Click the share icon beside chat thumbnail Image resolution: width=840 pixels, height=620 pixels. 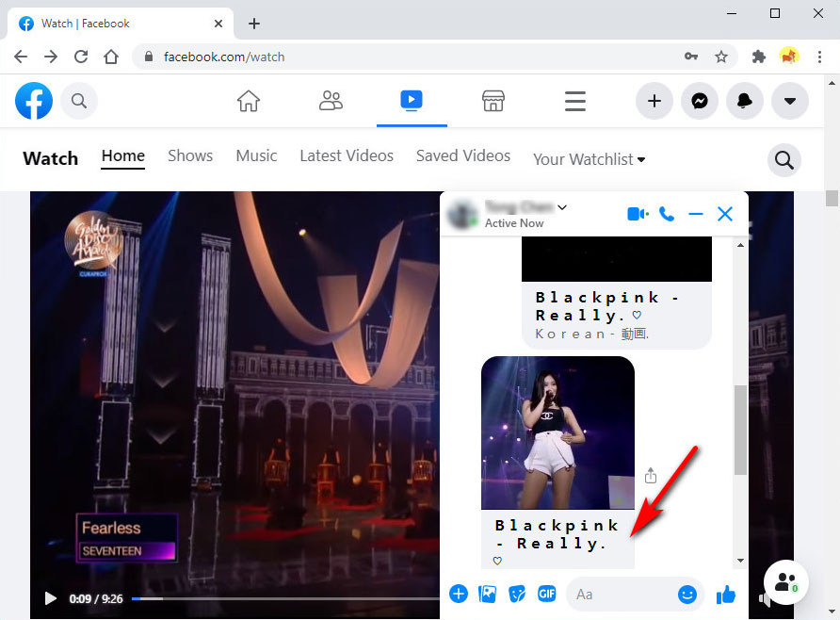click(x=651, y=475)
